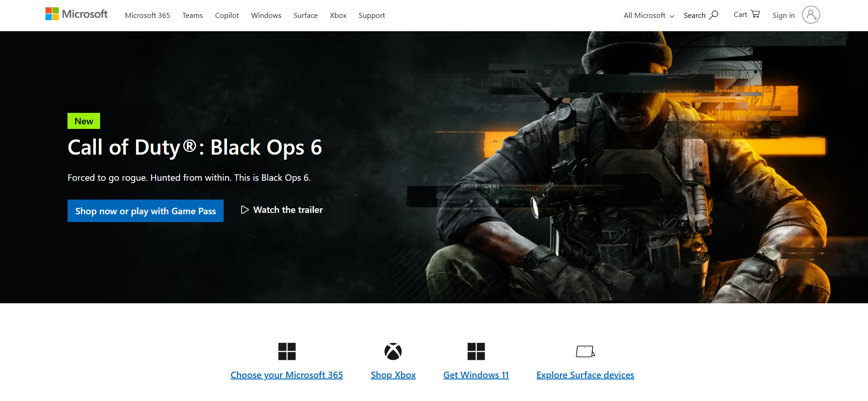Select Windows in the top navigation

266,16
